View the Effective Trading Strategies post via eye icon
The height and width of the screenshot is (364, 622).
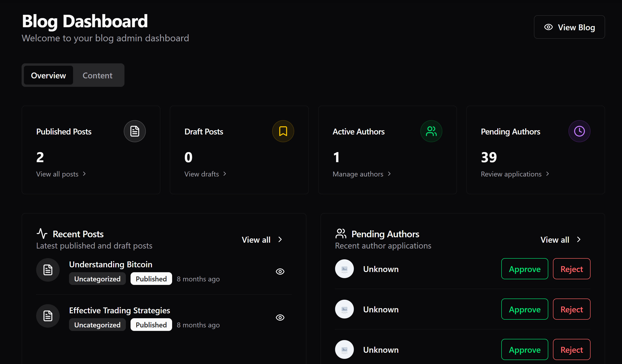pyautogui.click(x=280, y=317)
